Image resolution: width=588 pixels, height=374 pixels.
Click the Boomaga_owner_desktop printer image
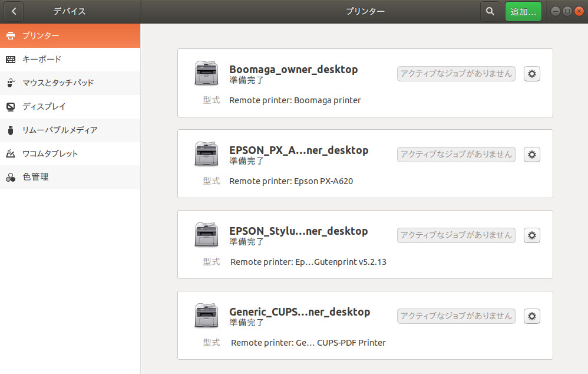click(x=206, y=73)
